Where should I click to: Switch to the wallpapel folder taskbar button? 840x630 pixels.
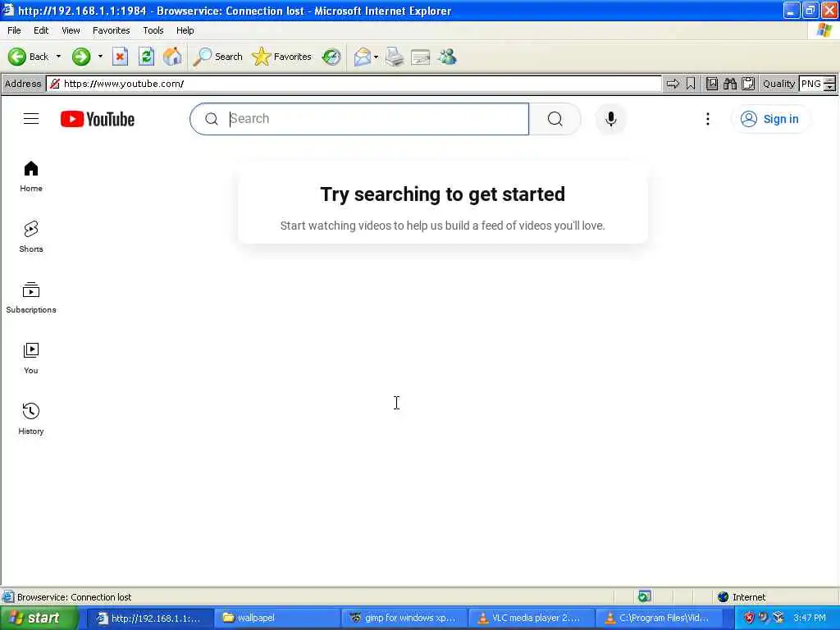(276, 619)
